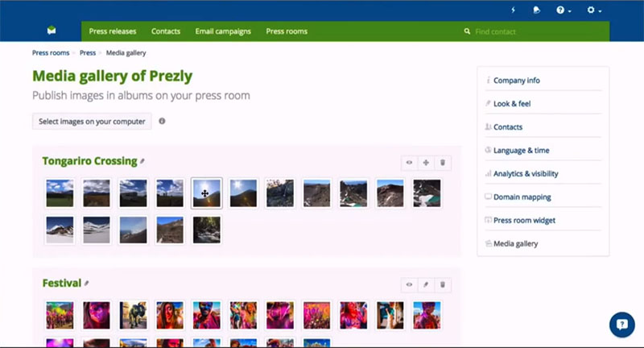This screenshot has width=644, height=348.
Task: Open the settings gear dropdown
Action: (595, 10)
